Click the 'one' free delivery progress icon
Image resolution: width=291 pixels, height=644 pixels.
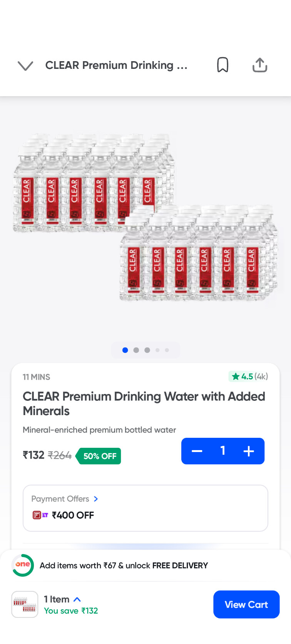pyautogui.click(x=23, y=565)
